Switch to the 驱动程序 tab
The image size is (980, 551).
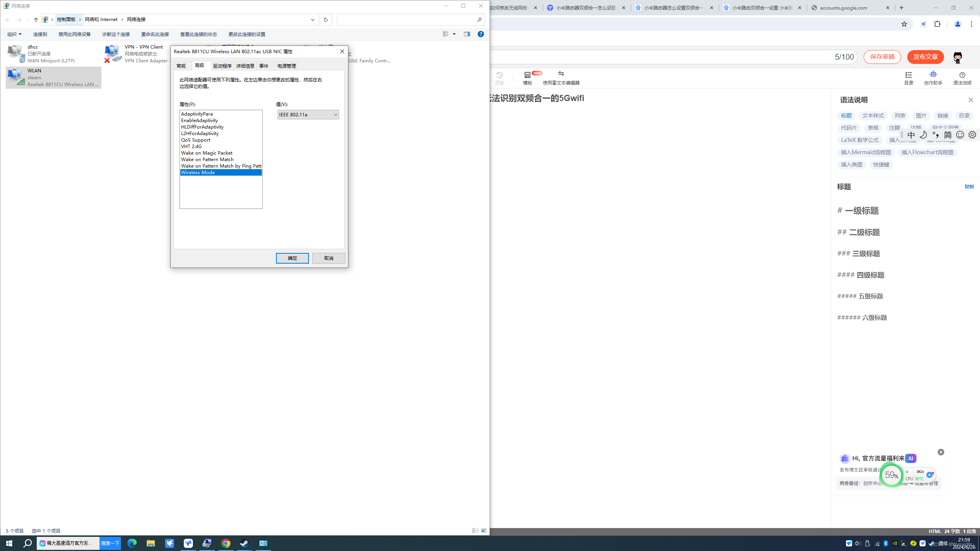click(222, 66)
